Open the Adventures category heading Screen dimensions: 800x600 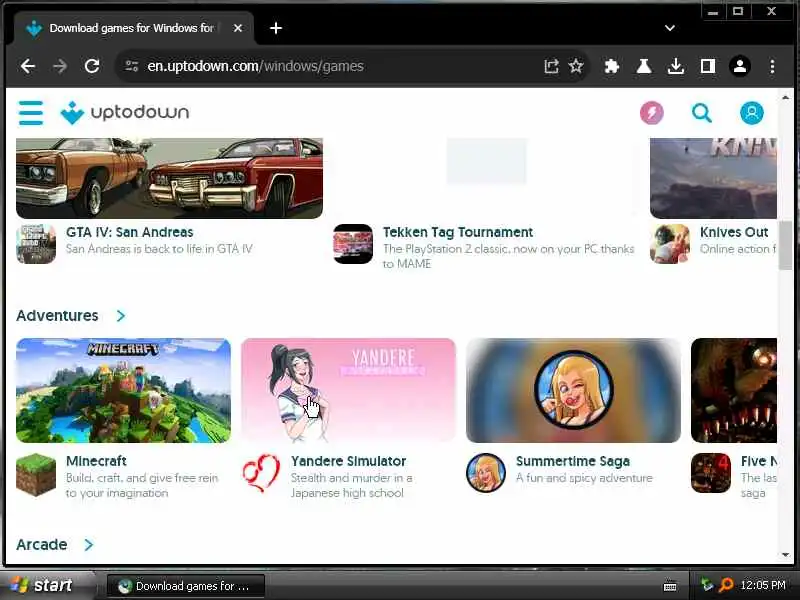point(57,316)
